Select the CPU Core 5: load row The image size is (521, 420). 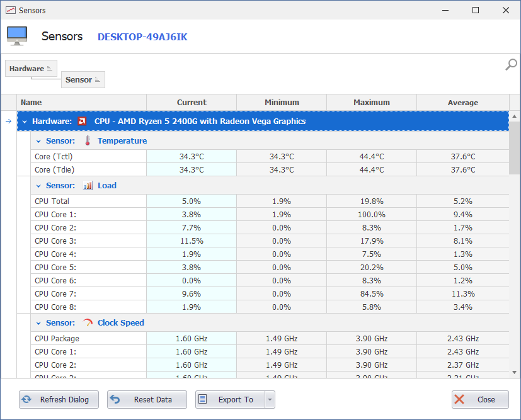(270, 267)
